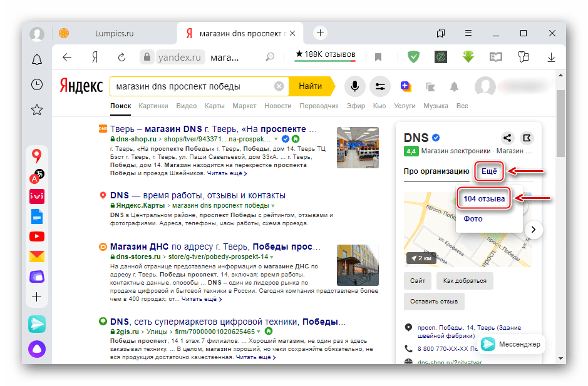Open search filter settings icon

[379, 86]
